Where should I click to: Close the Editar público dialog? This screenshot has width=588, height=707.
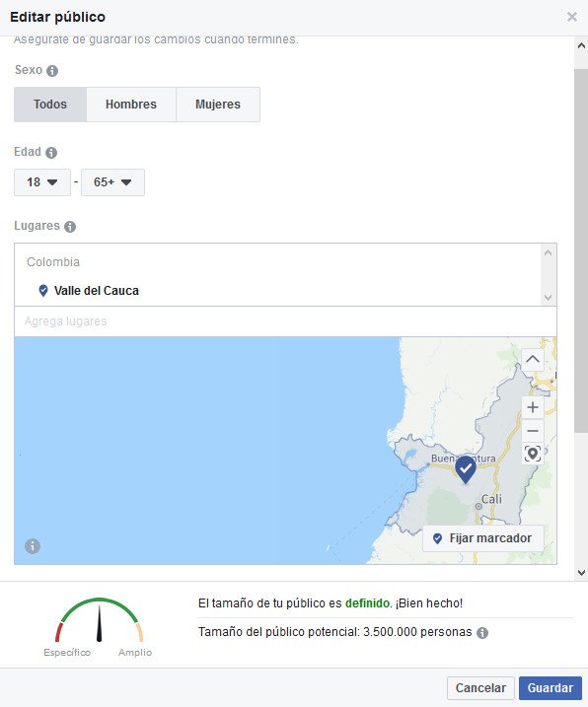(x=572, y=17)
